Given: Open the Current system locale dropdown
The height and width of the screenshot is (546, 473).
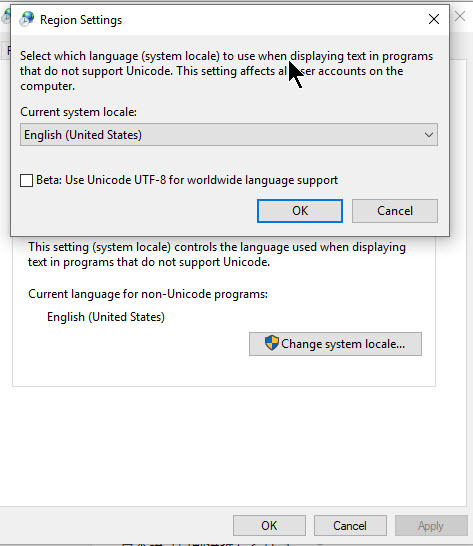Looking at the screenshot, I should (x=229, y=134).
